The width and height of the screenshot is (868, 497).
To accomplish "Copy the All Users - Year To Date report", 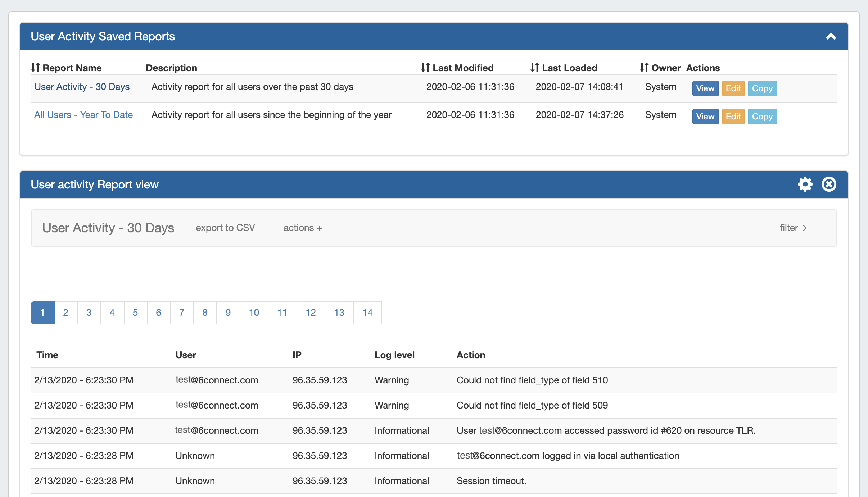I will [762, 117].
